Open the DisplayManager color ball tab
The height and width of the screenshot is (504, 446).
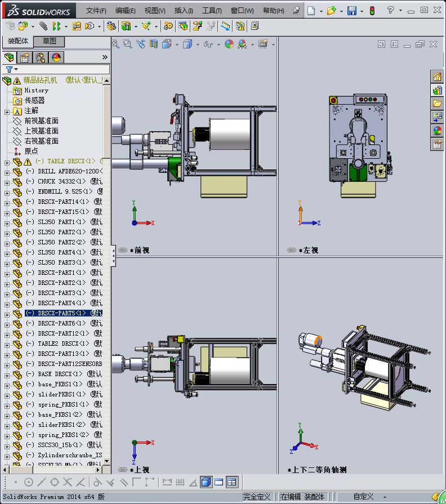click(x=56, y=57)
